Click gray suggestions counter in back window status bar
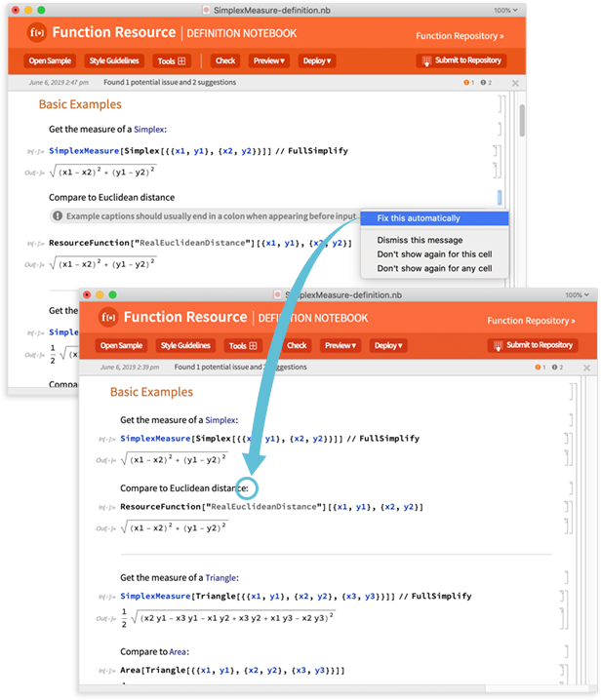Viewport: 601px width, 700px height. (486, 83)
